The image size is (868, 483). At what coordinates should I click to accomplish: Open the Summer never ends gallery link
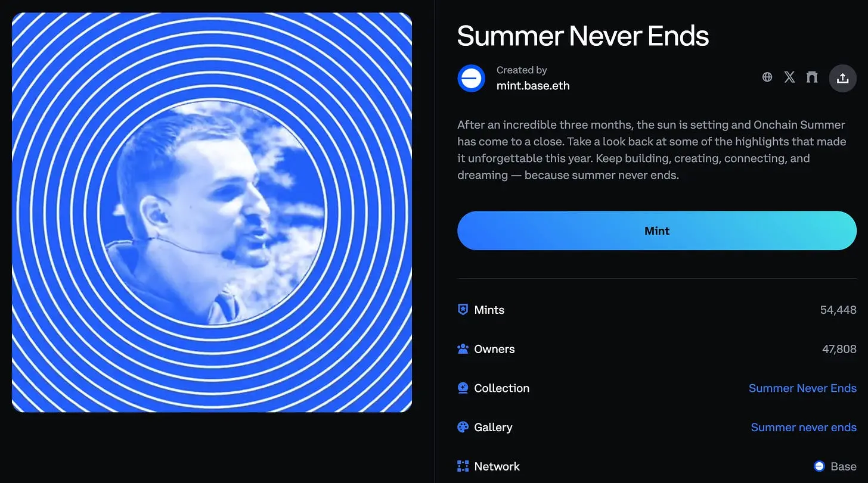coord(804,427)
